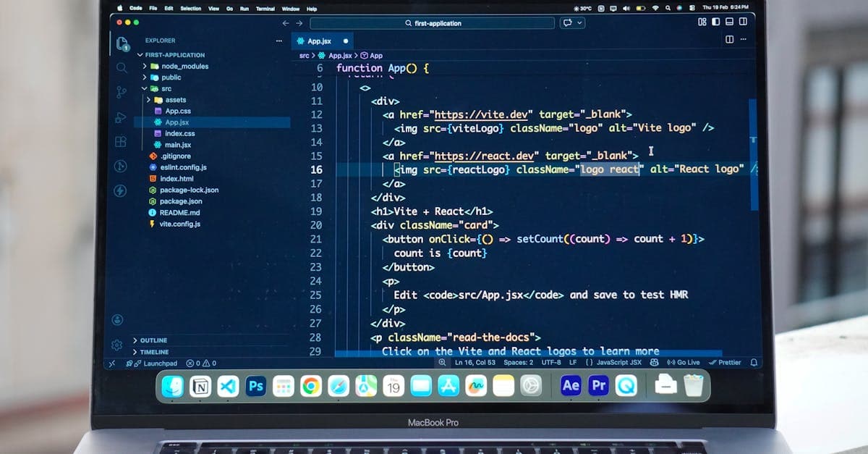Change the UTF-8 encoding setting
Image resolution: width=868 pixels, height=454 pixels.
pyautogui.click(x=552, y=362)
